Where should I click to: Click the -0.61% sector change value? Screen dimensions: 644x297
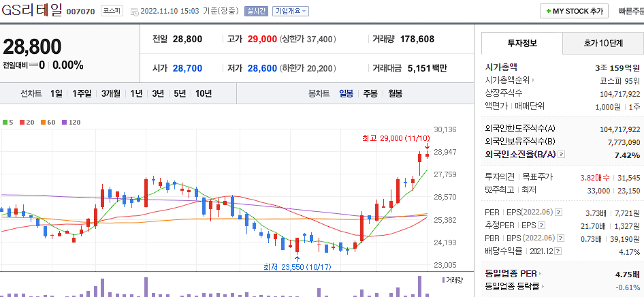click(628, 287)
